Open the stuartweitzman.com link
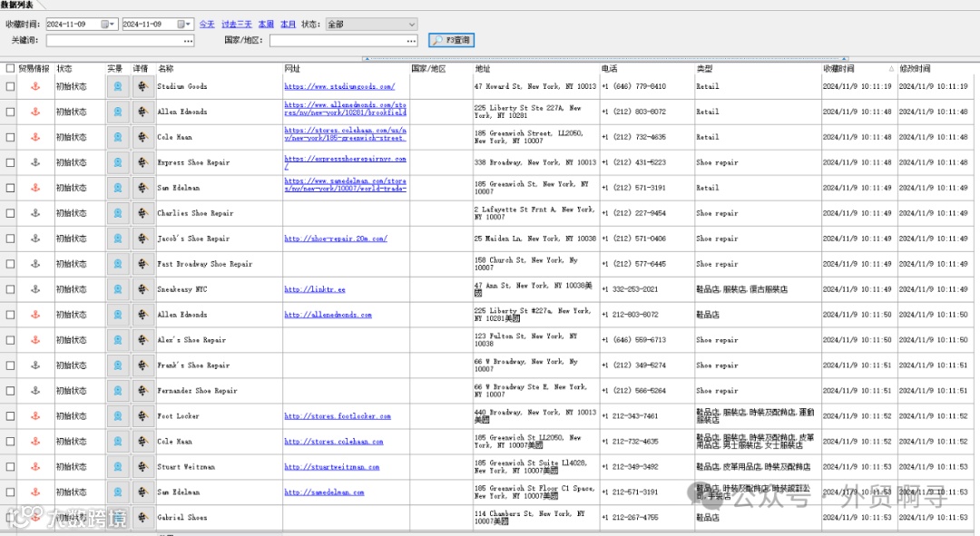This screenshot has height=536, width=980. point(332,467)
